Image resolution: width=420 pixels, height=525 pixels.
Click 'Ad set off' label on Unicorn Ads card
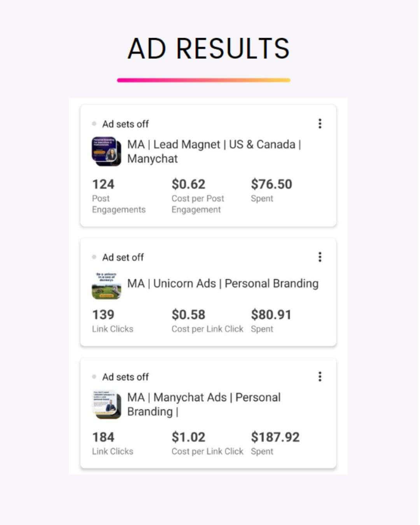(x=123, y=257)
